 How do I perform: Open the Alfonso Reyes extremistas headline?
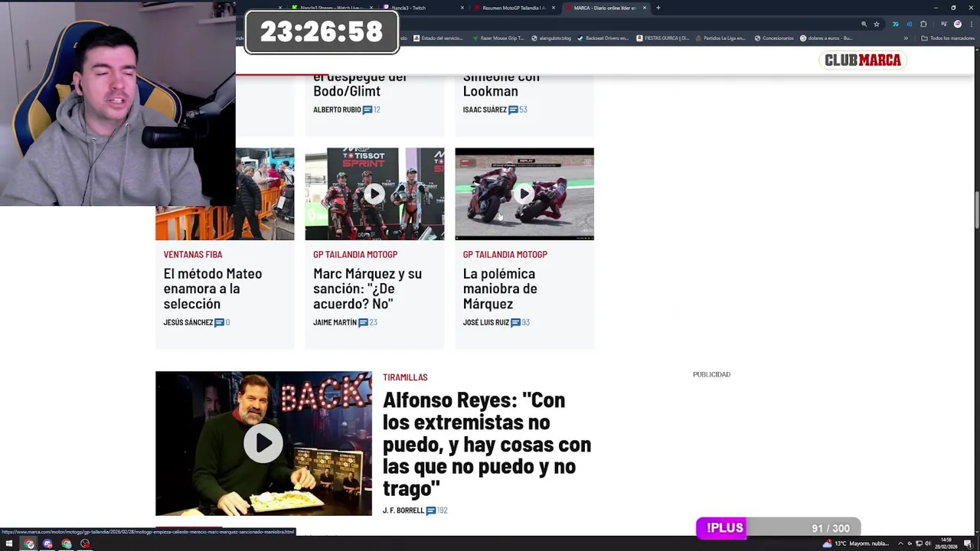(487, 444)
